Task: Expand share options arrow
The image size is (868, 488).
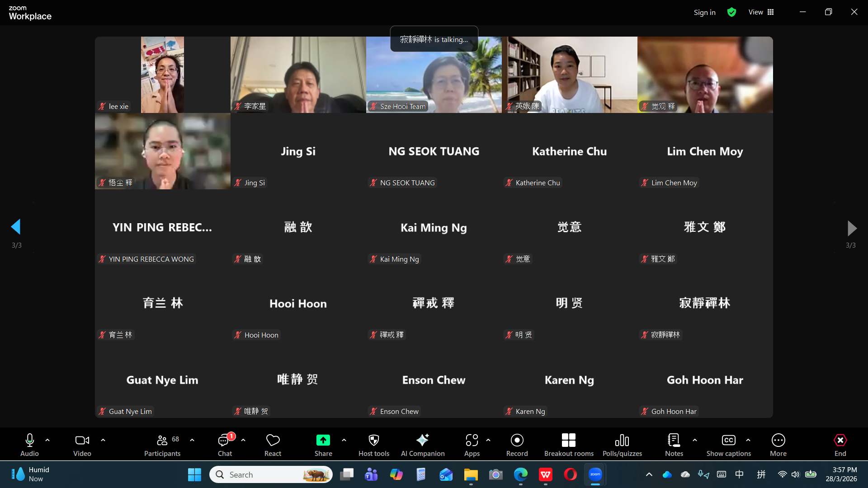Action: [344, 440]
